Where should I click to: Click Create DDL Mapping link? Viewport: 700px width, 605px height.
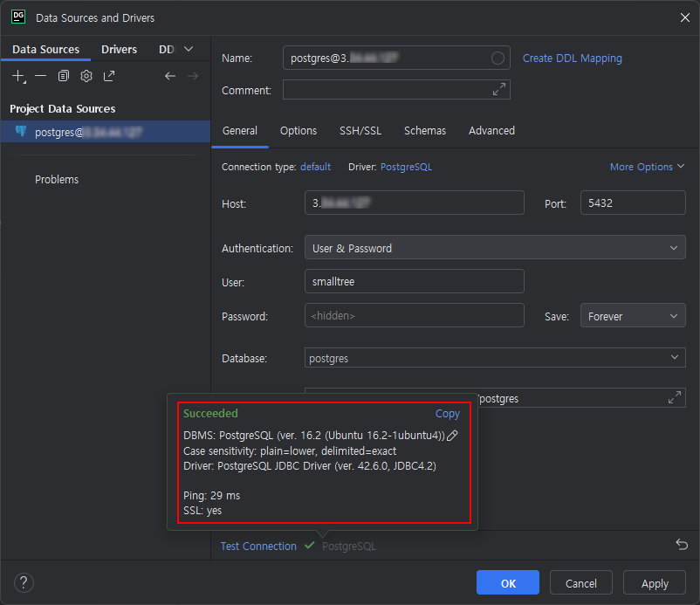[x=572, y=58]
